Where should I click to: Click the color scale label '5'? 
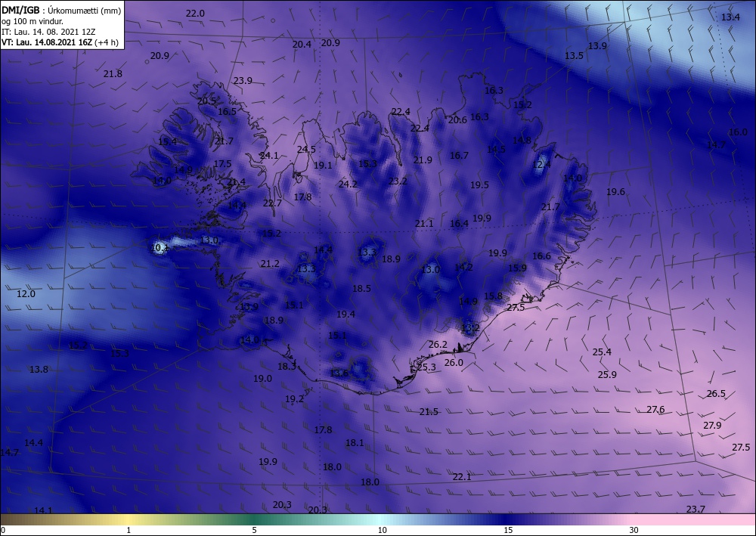(254, 530)
